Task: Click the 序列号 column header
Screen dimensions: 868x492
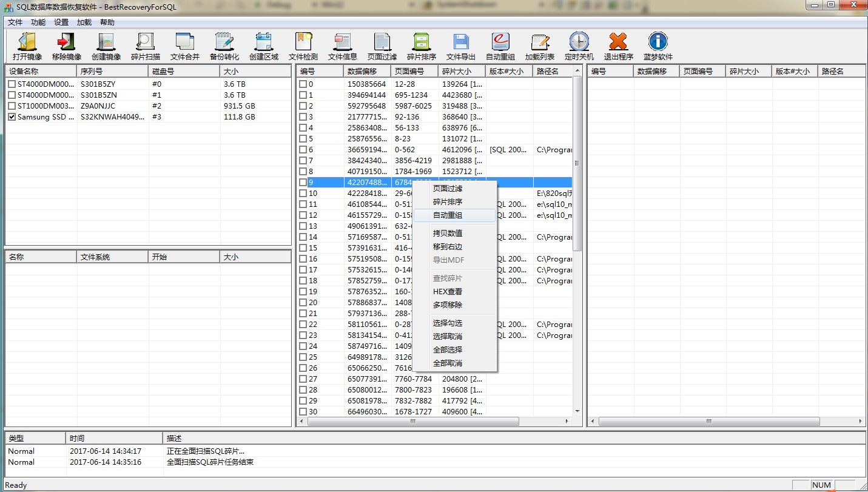Action: tap(113, 72)
